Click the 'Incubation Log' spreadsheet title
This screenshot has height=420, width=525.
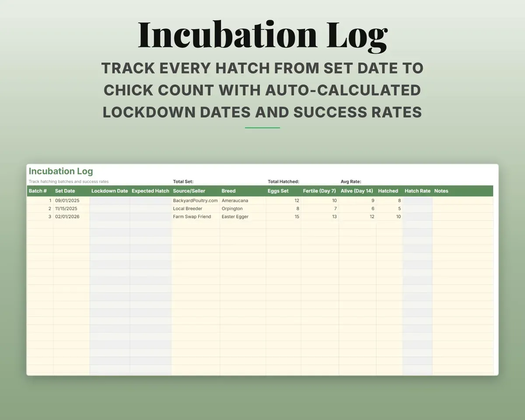[x=61, y=171]
